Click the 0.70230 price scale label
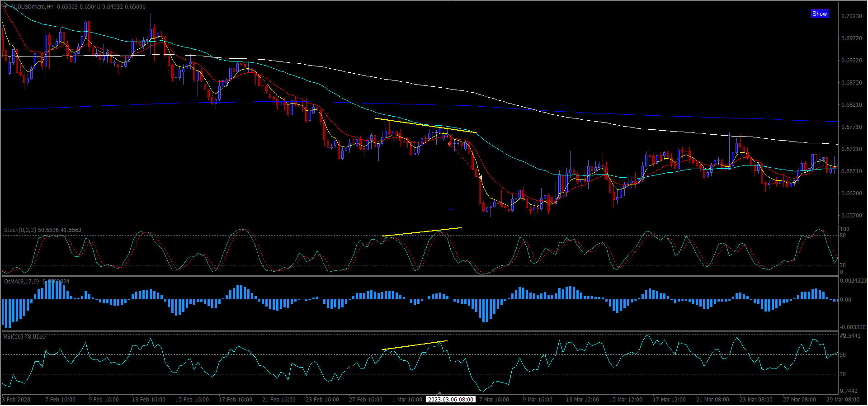 click(851, 16)
